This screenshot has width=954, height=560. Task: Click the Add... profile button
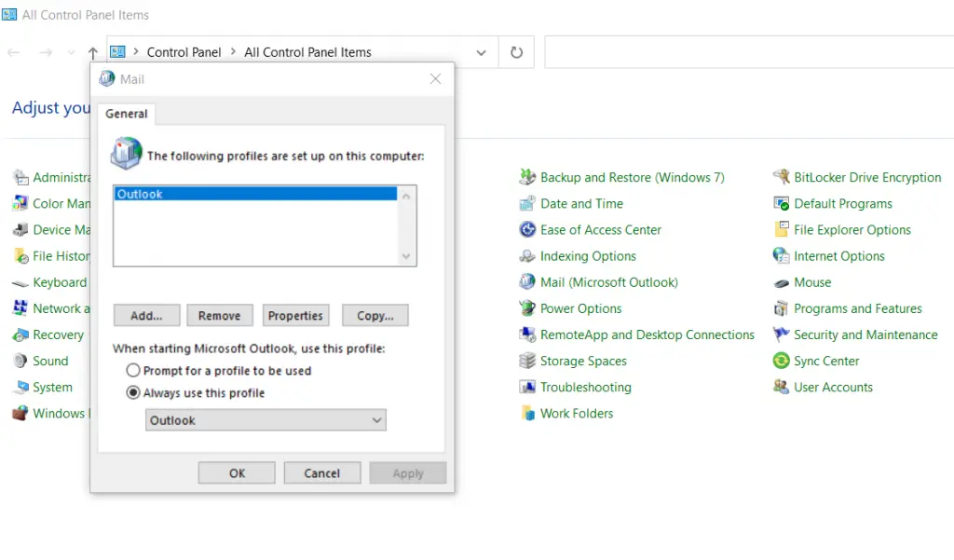pos(146,315)
